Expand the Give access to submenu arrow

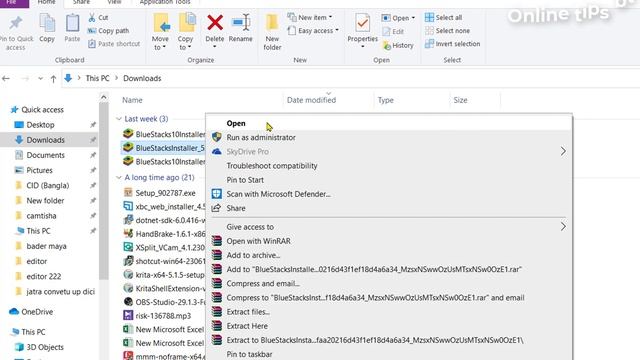[563, 227]
